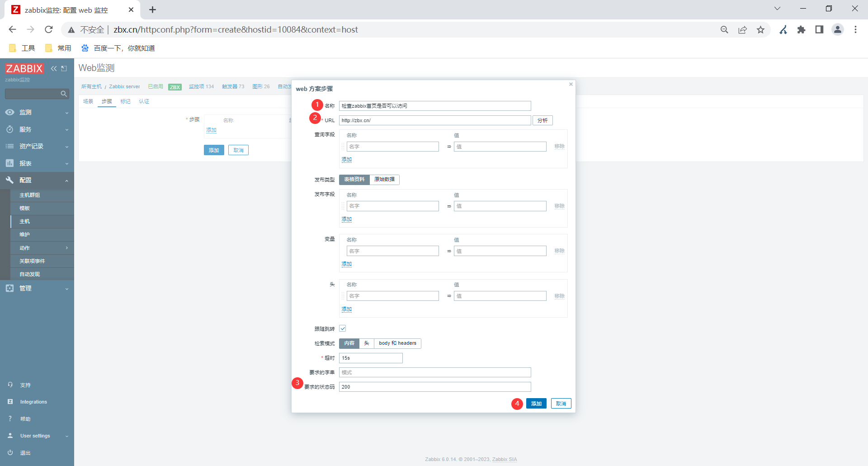Collapse the sidebar with double-chevron icon
Screen dimensions: 868x466
pyautogui.click(x=54, y=68)
